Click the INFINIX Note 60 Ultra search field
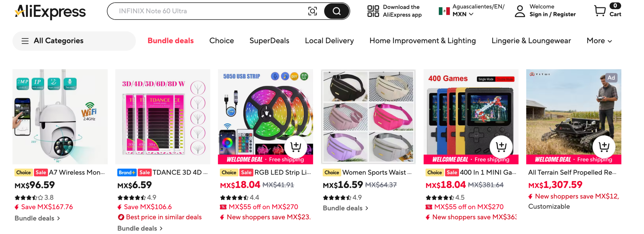Viewport: 644px width, 234px height. (x=209, y=11)
